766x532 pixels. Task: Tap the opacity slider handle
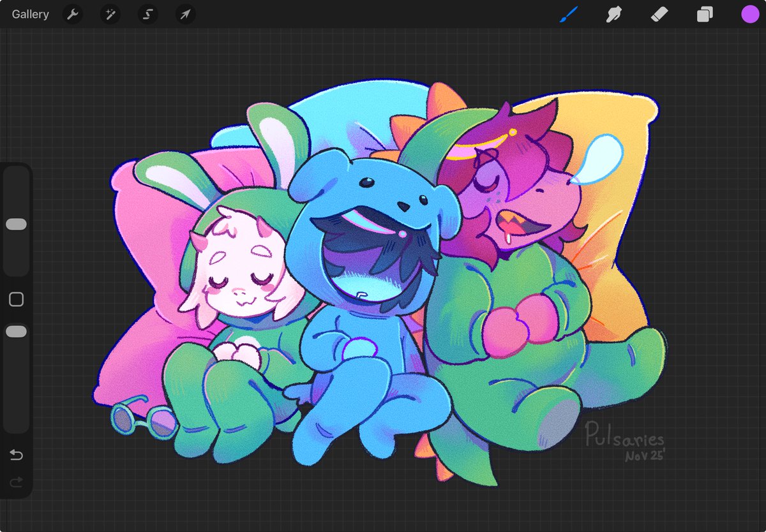coord(16,330)
